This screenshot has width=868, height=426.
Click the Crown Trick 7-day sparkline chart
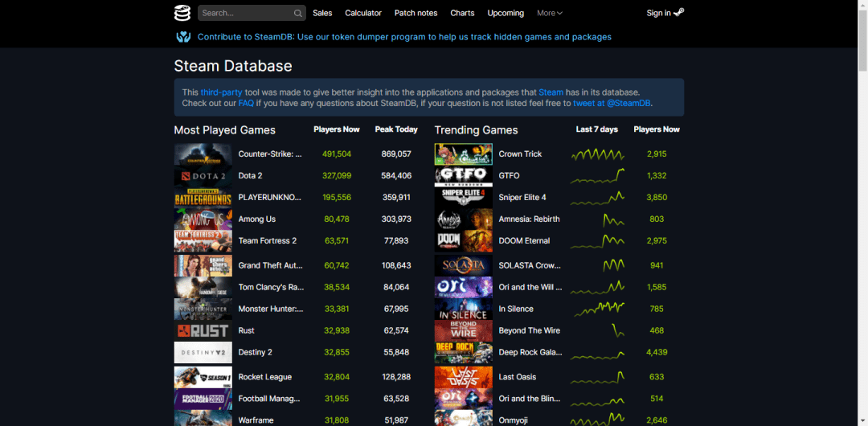tap(597, 154)
